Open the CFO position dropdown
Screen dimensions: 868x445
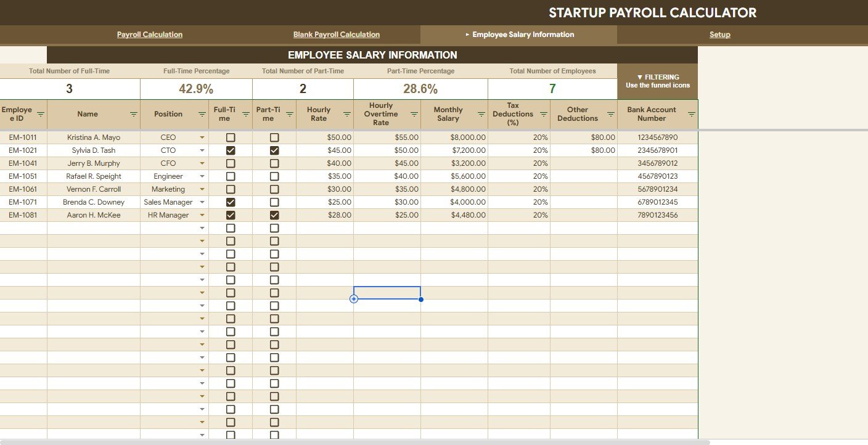pyautogui.click(x=202, y=163)
